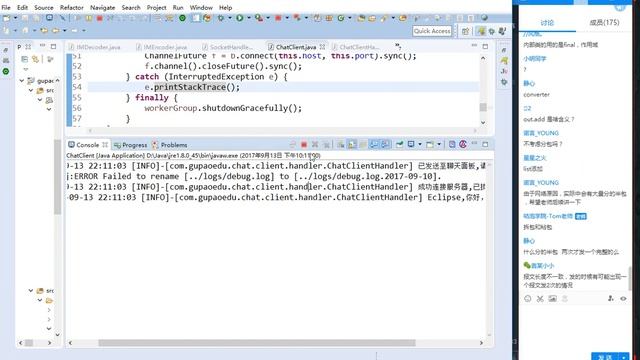The height and width of the screenshot is (360, 640).
Task: Open the Refactor menu
Action: coord(71,7)
